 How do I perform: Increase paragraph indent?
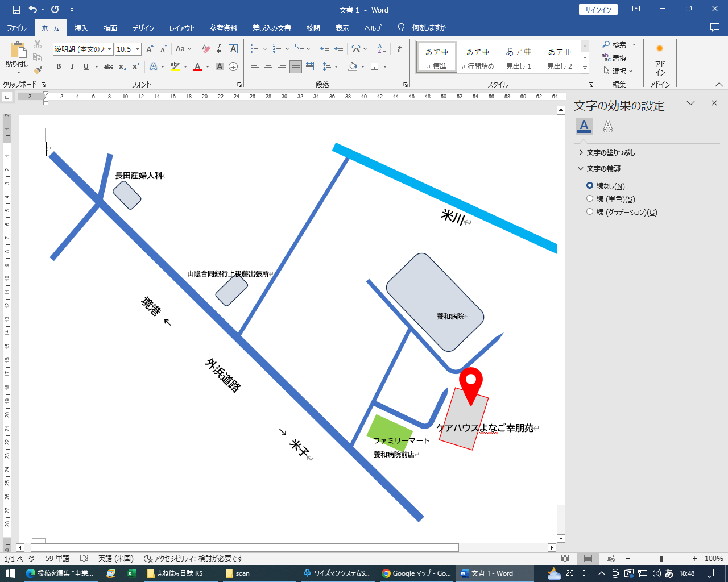pyautogui.click(x=338, y=49)
